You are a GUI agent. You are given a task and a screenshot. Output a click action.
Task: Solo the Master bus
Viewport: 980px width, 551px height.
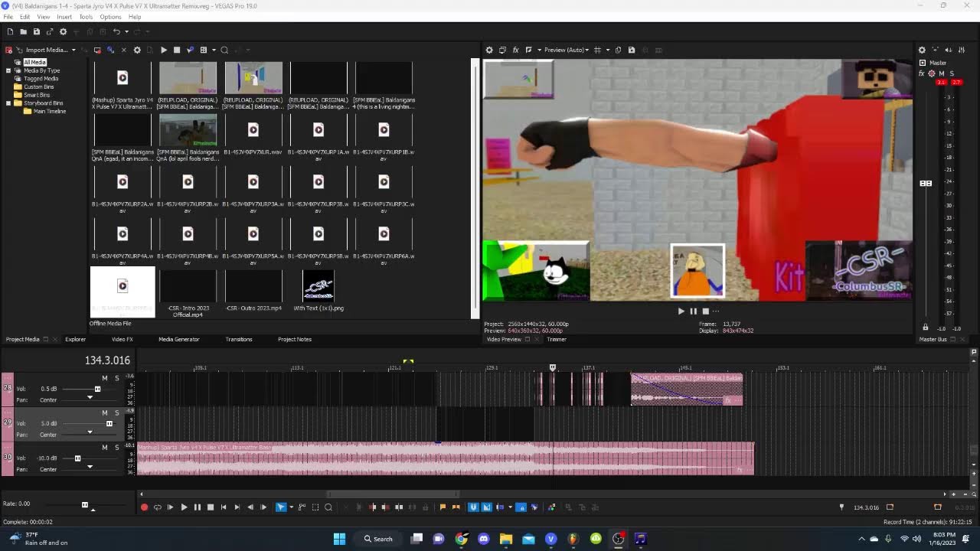click(952, 73)
